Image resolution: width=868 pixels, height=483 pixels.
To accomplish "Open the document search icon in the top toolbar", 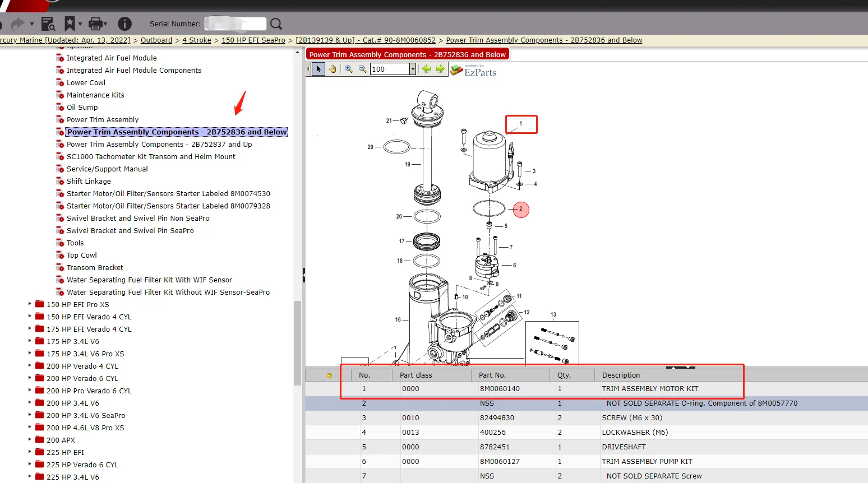I will click(48, 24).
